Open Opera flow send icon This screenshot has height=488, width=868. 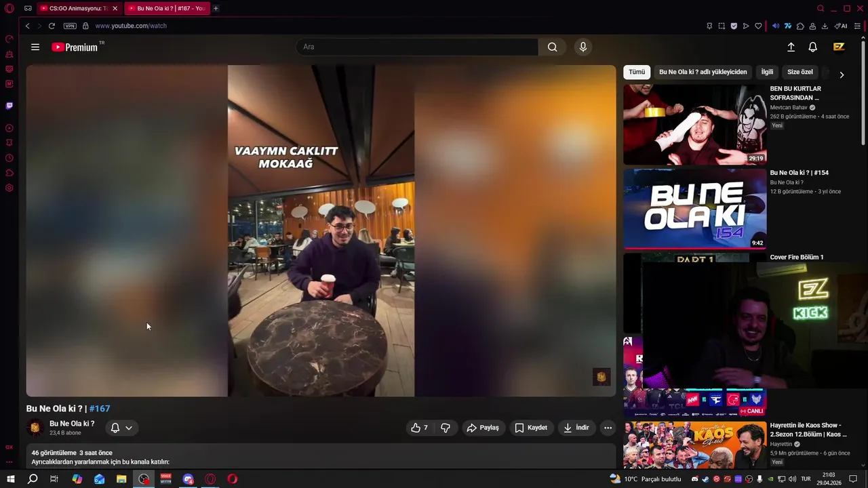(x=746, y=26)
